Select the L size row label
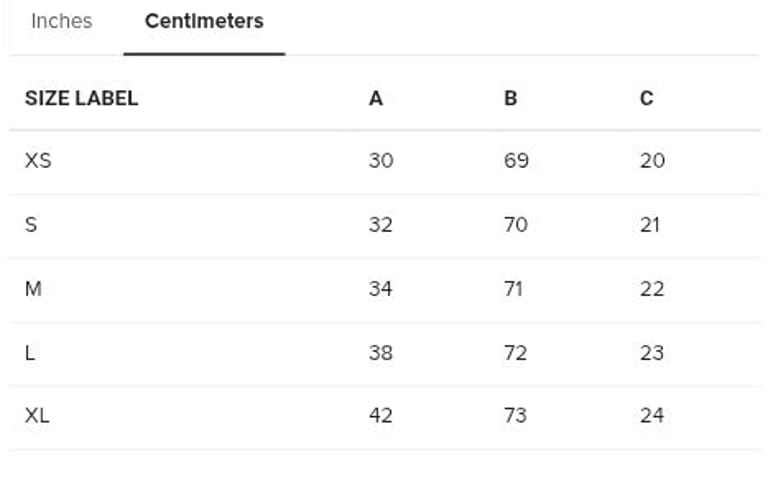This screenshot has width=768, height=503. pos(30,352)
